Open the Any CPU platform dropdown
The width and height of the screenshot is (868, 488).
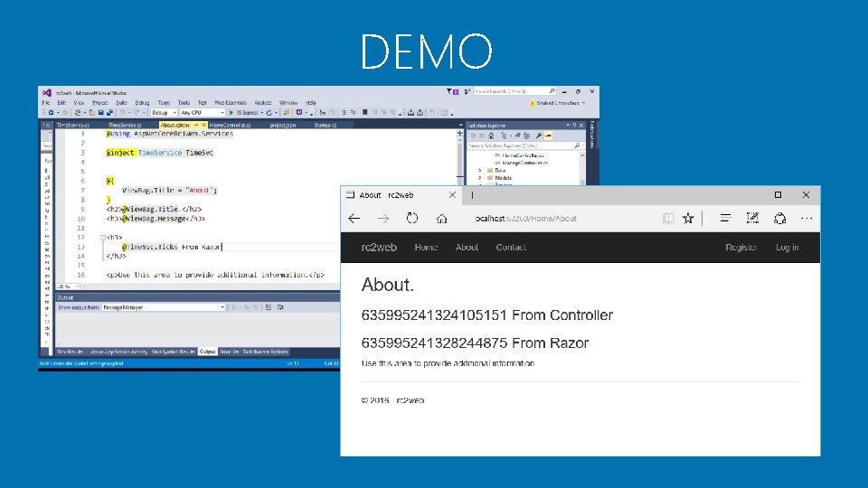click(x=202, y=112)
